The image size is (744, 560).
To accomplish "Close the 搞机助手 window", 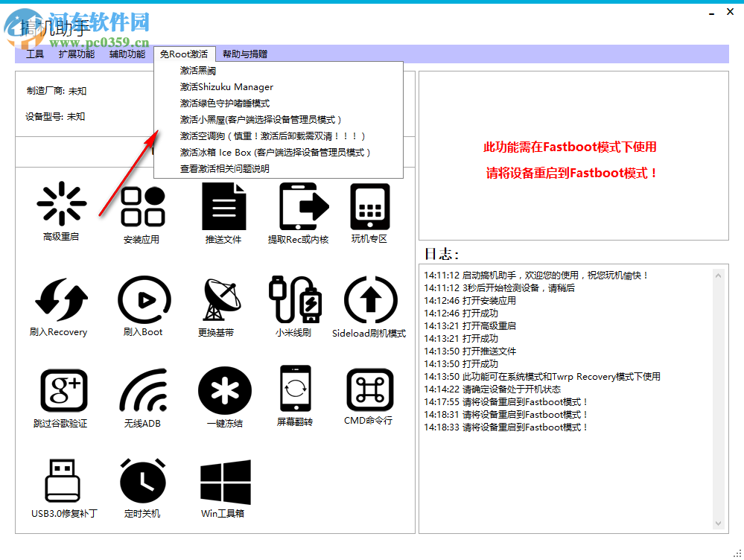I will 731,12.
